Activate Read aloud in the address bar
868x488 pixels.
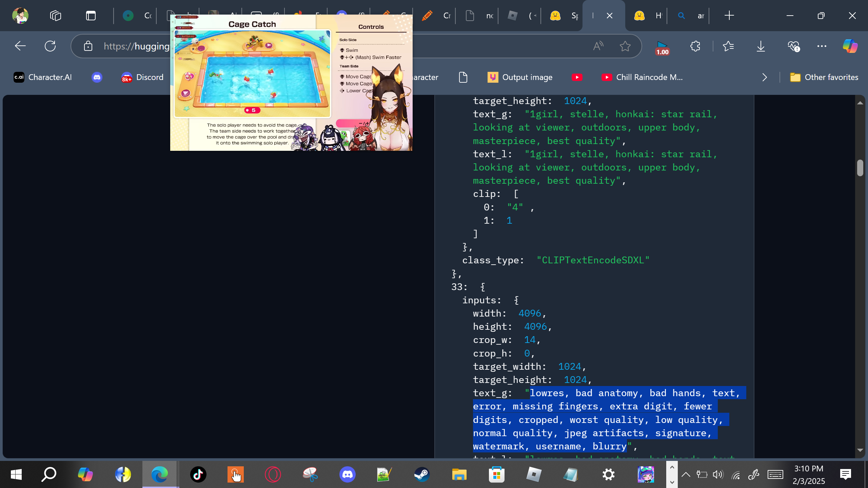click(598, 46)
